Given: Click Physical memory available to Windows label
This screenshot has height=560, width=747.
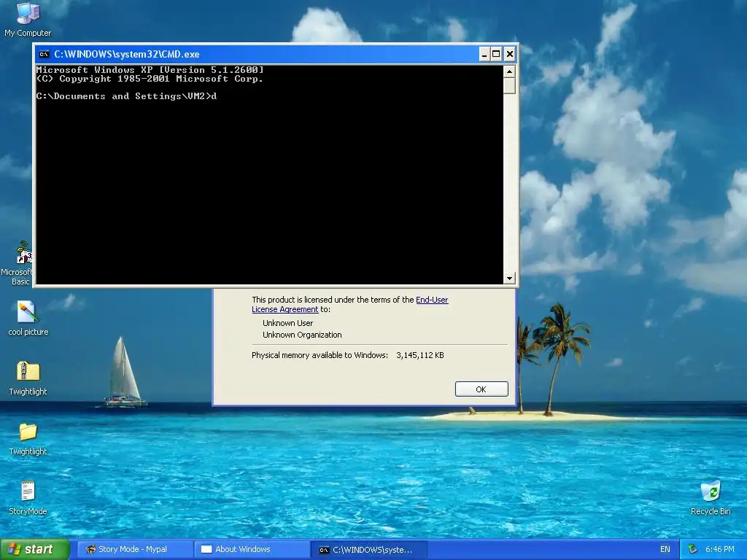Looking at the screenshot, I should coord(320,355).
